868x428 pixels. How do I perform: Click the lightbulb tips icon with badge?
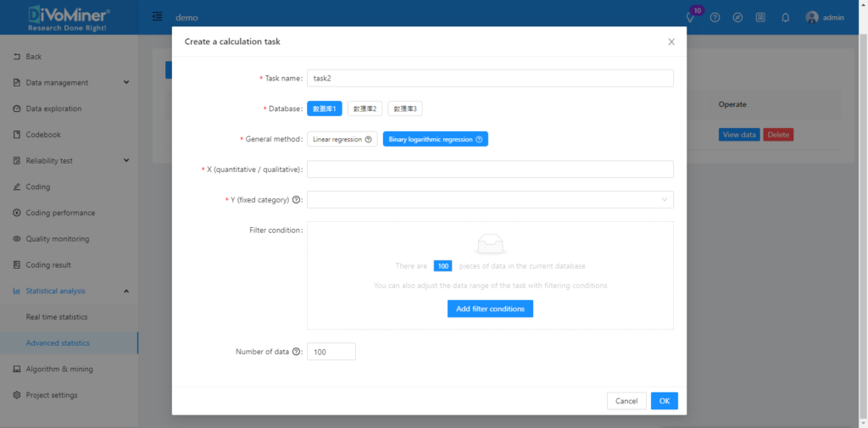tap(691, 18)
